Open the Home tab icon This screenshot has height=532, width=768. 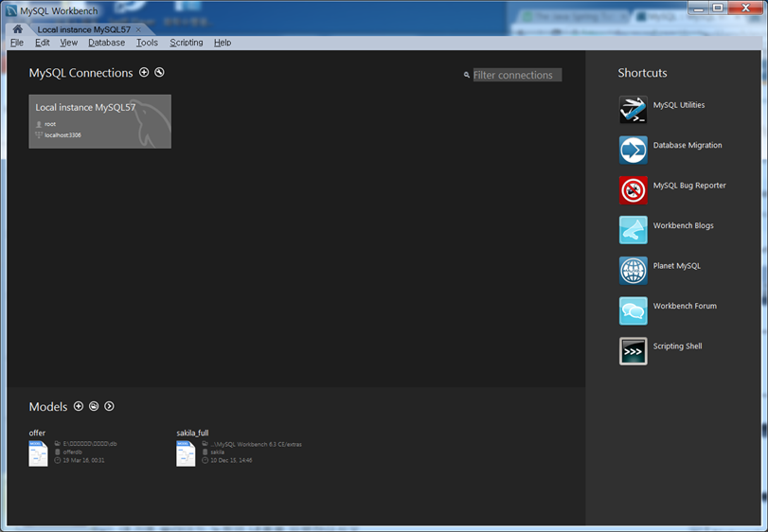17,29
